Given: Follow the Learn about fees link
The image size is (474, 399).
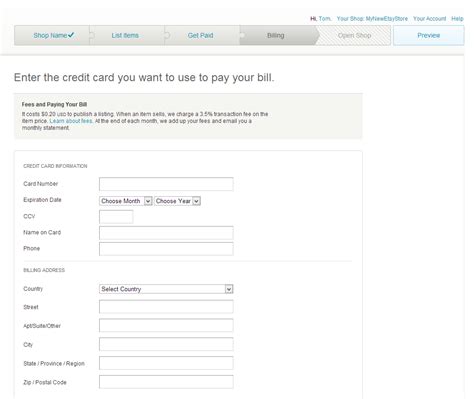Looking at the screenshot, I should point(71,121).
